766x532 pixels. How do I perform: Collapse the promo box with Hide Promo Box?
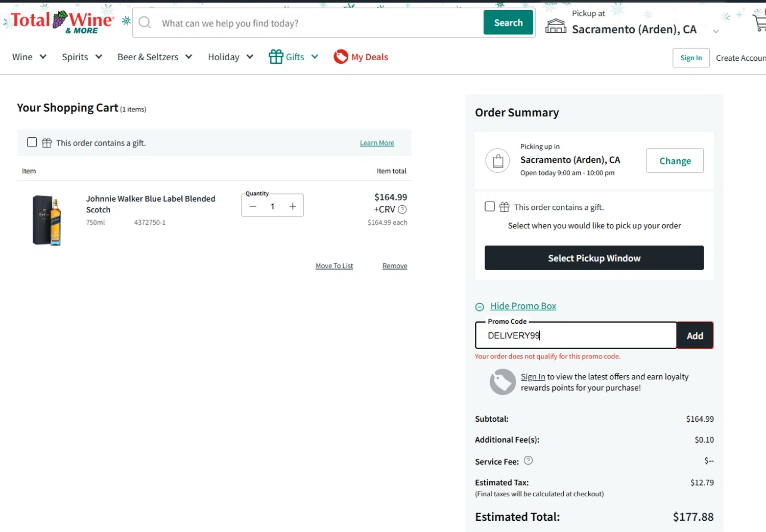[x=523, y=306]
